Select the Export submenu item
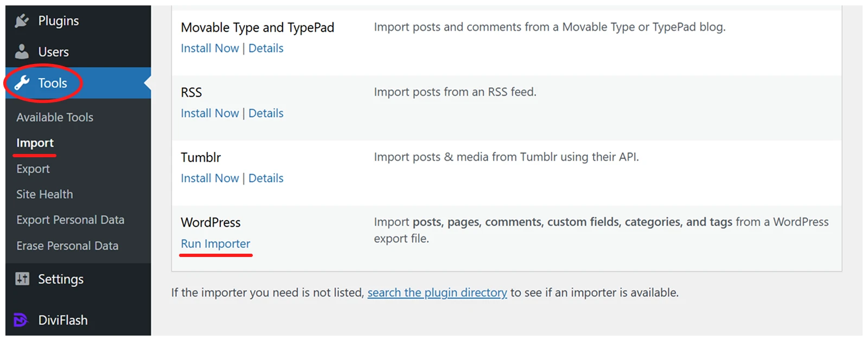The height and width of the screenshot is (341, 868). coord(33,169)
